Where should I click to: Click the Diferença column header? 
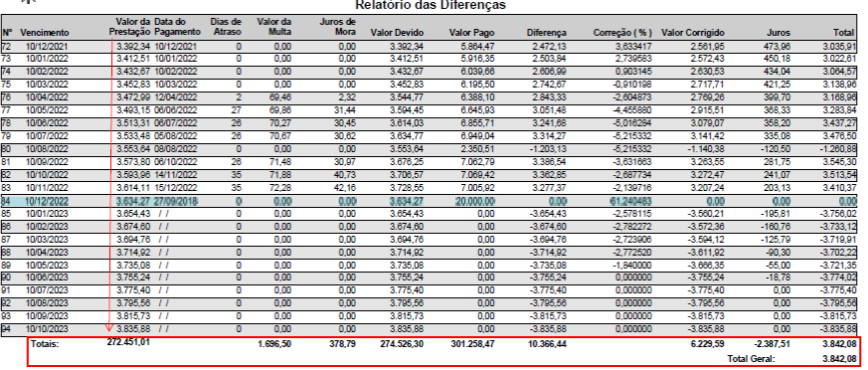point(547,33)
